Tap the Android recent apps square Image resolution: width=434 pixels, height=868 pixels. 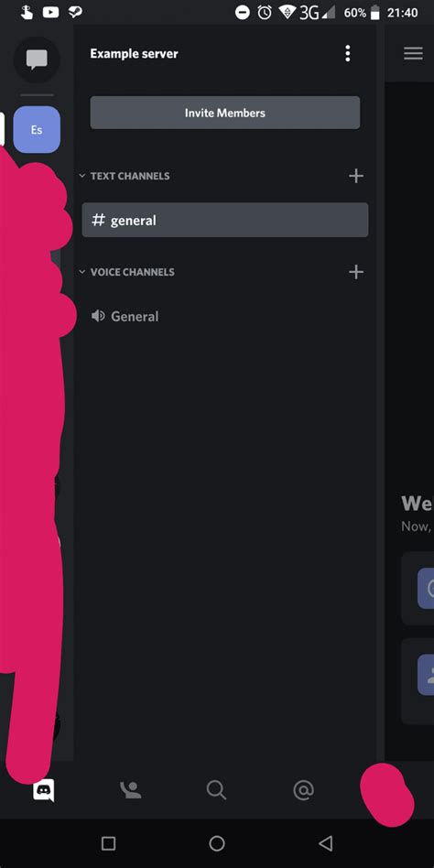coord(108,843)
